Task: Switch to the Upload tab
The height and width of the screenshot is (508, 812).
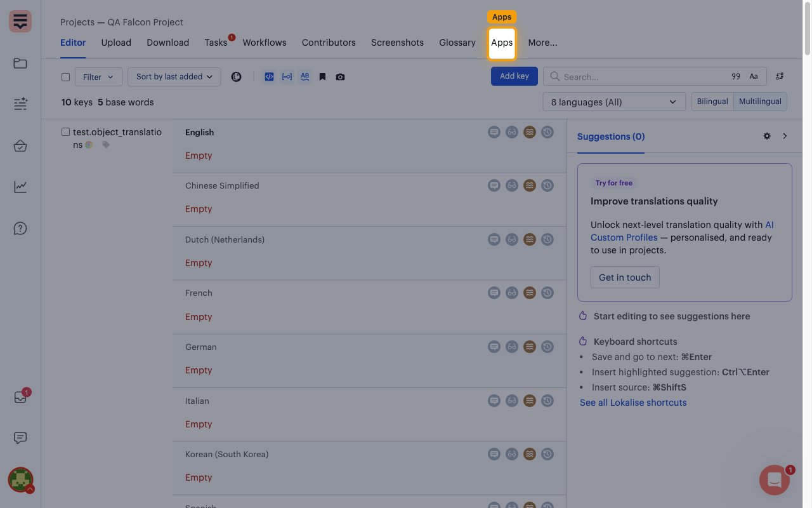Action: tap(116, 43)
